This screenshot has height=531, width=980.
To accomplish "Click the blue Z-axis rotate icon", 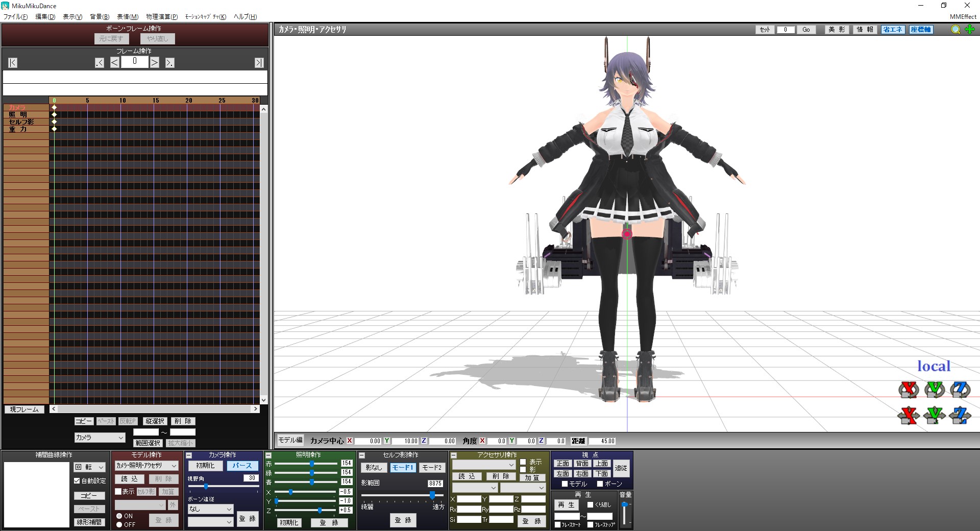I will click(960, 390).
